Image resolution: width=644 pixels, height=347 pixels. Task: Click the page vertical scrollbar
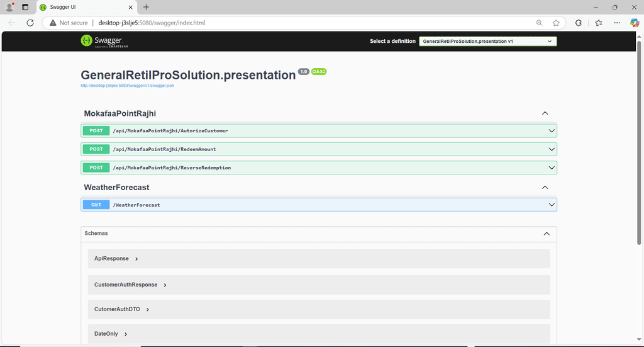639,140
